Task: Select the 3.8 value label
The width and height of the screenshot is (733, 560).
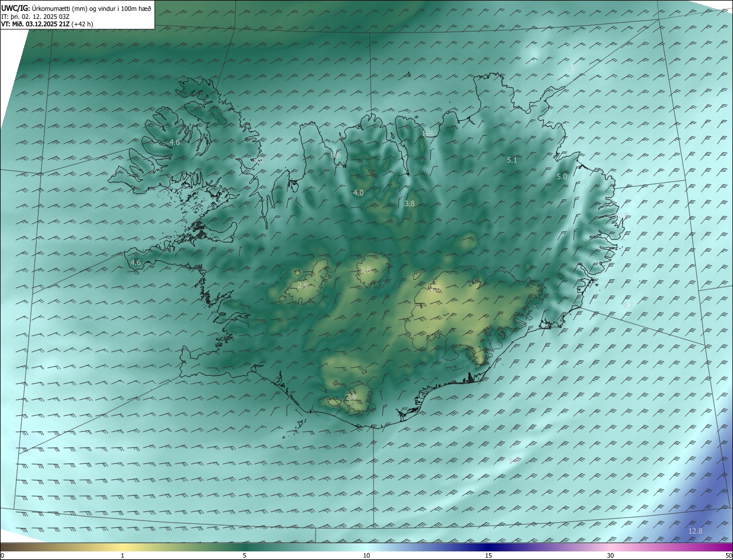Action: (x=409, y=203)
